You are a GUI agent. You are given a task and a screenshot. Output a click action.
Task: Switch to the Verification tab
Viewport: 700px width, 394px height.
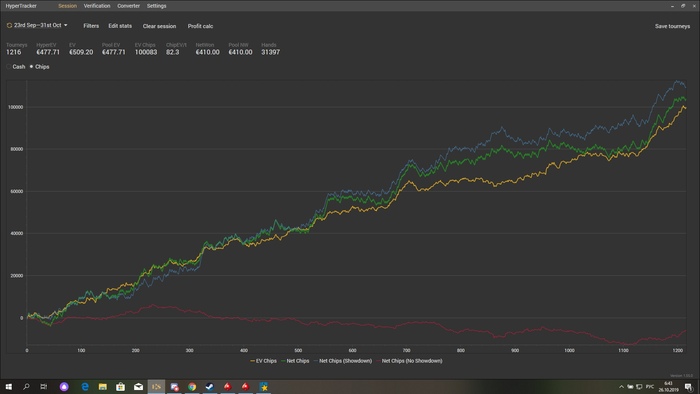pos(97,6)
